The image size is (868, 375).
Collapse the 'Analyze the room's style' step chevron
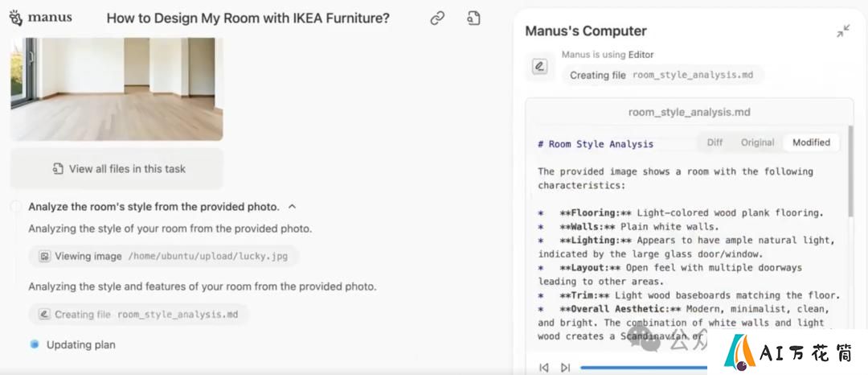[293, 207]
